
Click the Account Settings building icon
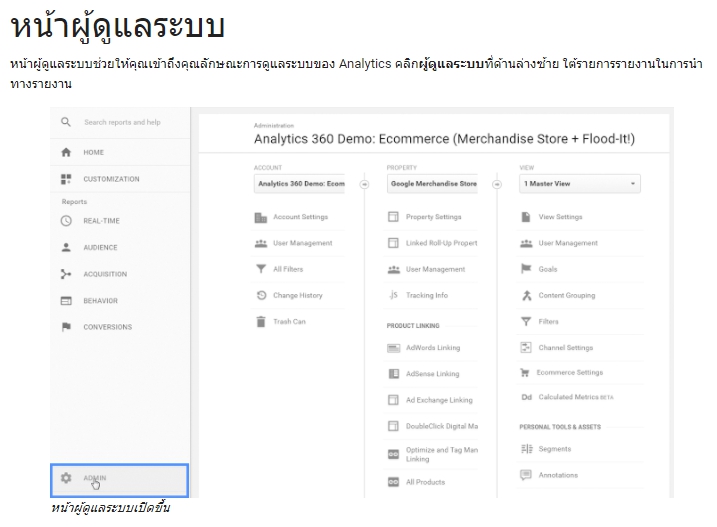click(261, 217)
